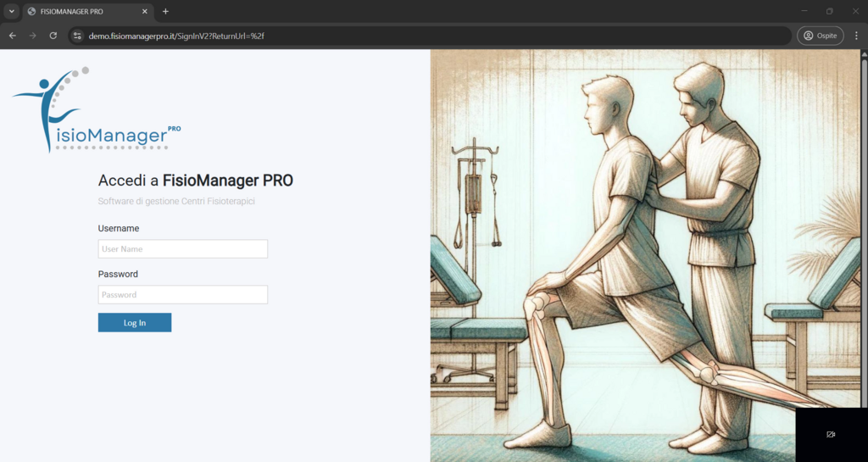Open a new browser tab
868x462 pixels.
[x=165, y=11]
